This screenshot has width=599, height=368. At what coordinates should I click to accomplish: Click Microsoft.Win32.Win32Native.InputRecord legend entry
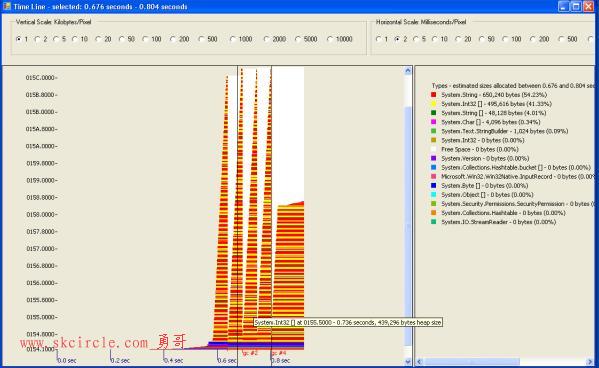(518, 177)
